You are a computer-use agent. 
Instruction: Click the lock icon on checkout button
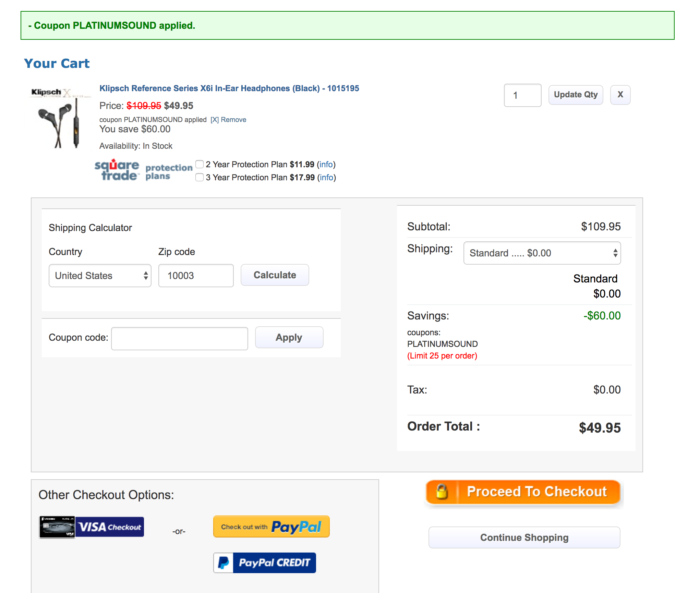(x=442, y=492)
